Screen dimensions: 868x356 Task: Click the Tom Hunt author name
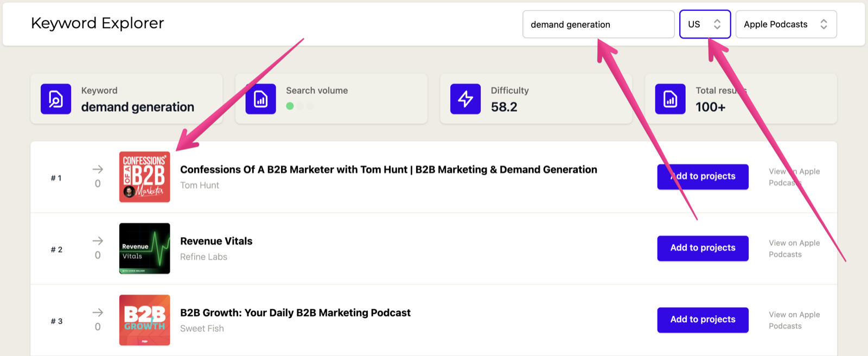(200, 185)
